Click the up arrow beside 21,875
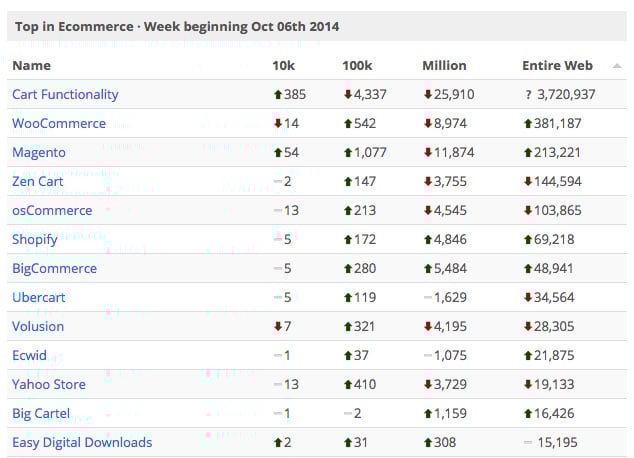The width and height of the screenshot is (634, 458). click(528, 356)
